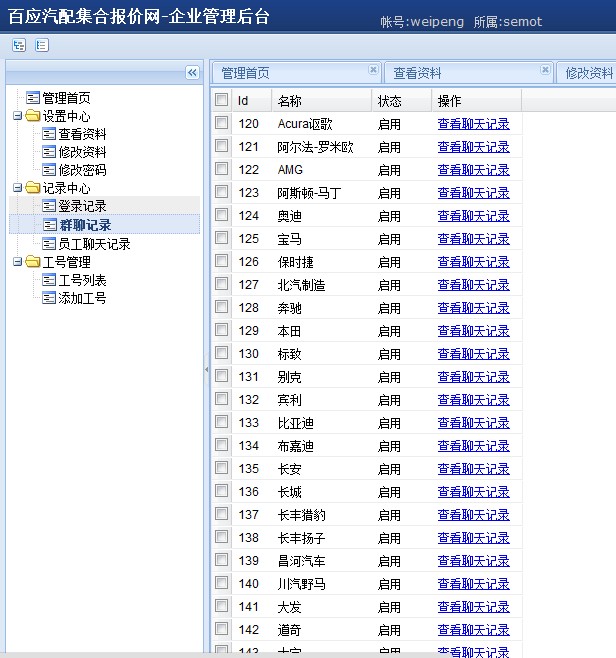View chat records for 别克 row
This screenshot has height=658, width=616.
pyautogui.click(x=473, y=377)
